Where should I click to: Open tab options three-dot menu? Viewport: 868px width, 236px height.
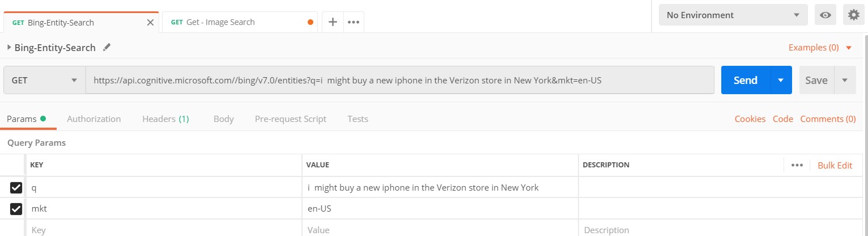[x=354, y=22]
